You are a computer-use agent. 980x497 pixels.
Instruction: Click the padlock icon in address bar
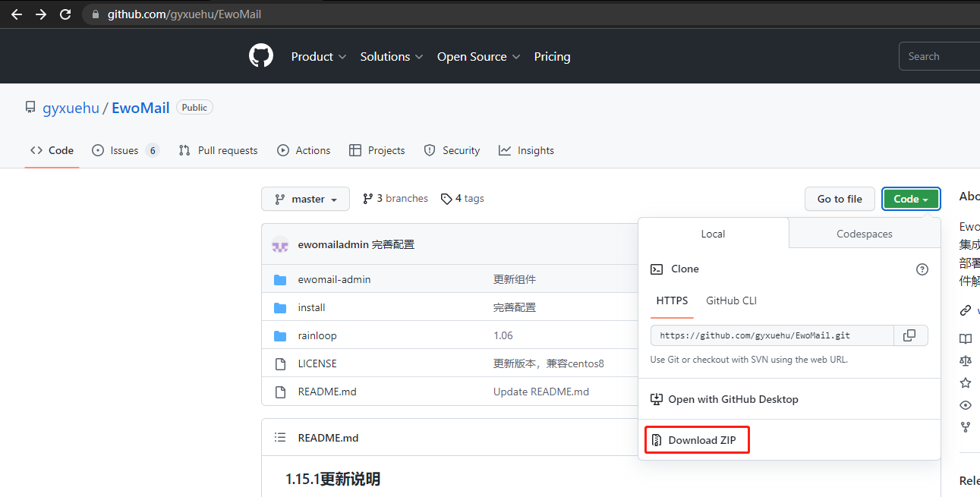point(95,14)
